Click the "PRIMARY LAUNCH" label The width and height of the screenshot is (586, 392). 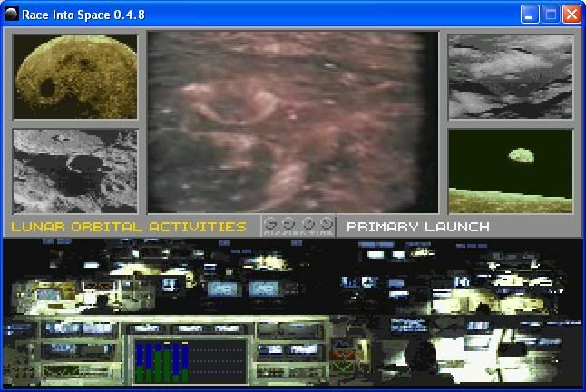pos(418,227)
